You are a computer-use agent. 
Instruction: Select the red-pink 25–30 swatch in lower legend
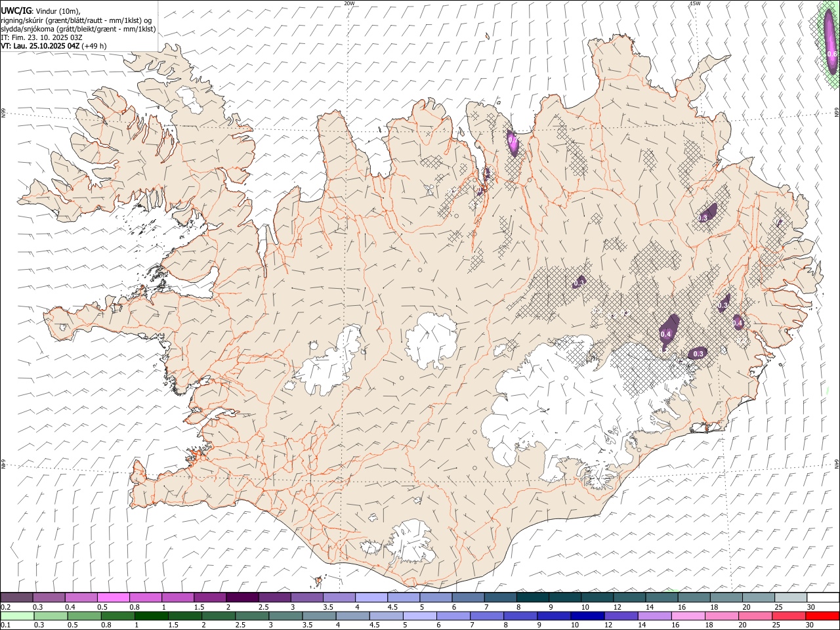coord(788,616)
